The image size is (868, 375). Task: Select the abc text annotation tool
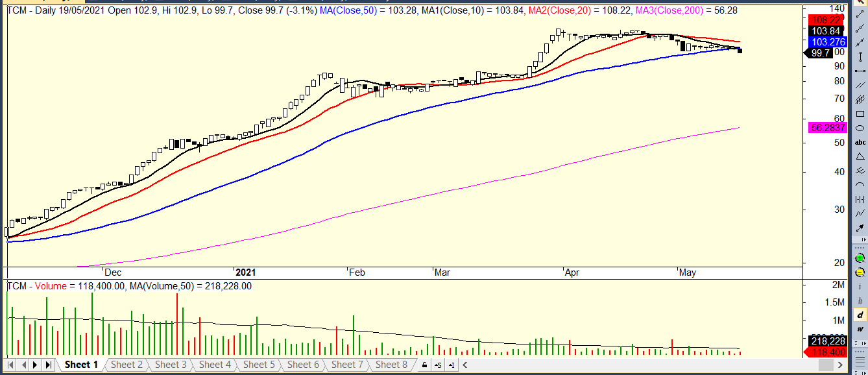(860, 142)
